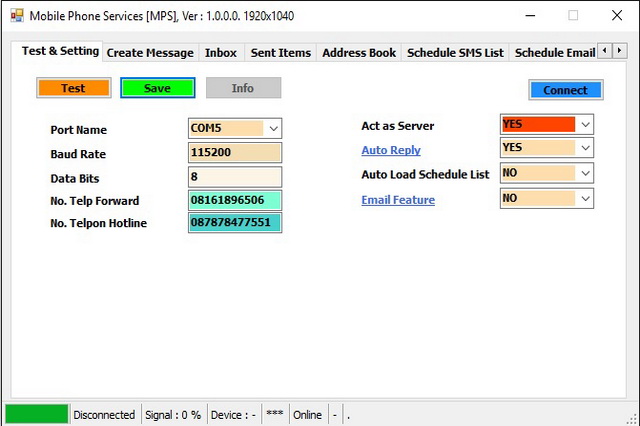The height and width of the screenshot is (426, 640).
Task: Open the Port Name COM5 dropdown
Action: pos(273,128)
